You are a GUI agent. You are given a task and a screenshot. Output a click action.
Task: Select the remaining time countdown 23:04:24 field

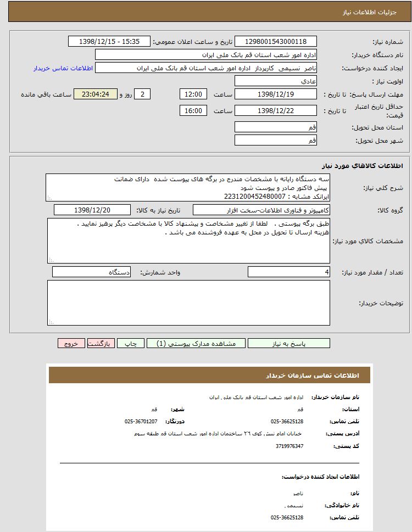(95, 94)
